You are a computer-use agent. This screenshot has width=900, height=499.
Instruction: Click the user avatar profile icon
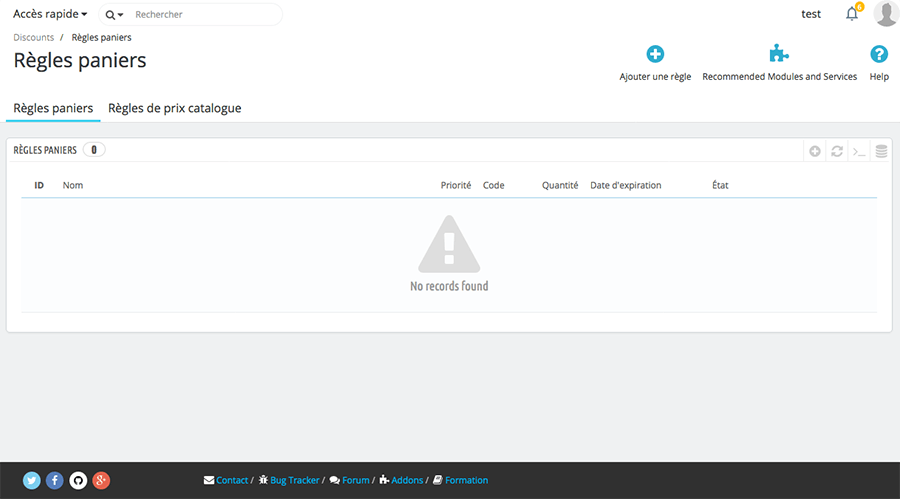click(x=885, y=14)
